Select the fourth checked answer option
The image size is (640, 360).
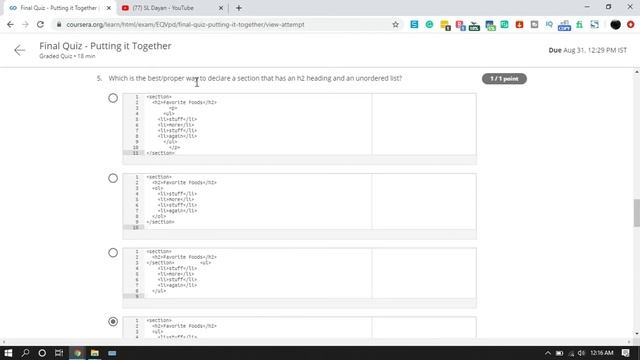[x=113, y=322]
